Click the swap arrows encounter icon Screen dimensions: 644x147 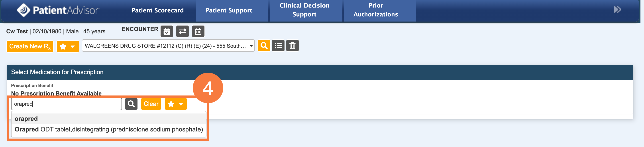[x=182, y=32]
